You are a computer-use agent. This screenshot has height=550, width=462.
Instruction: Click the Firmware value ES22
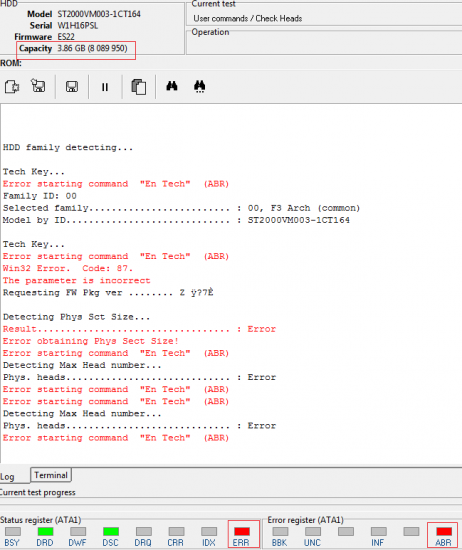click(66, 37)
